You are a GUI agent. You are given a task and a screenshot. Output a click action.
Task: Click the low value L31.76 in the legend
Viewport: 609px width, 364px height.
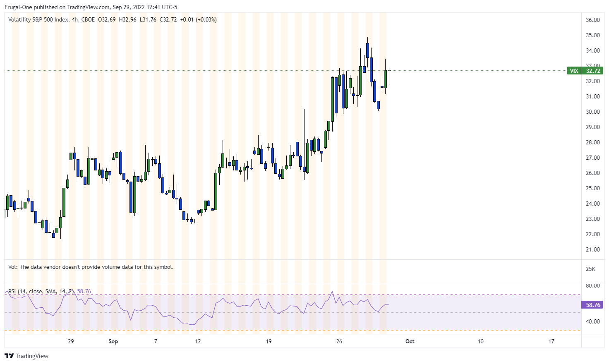tap(148, 19)
